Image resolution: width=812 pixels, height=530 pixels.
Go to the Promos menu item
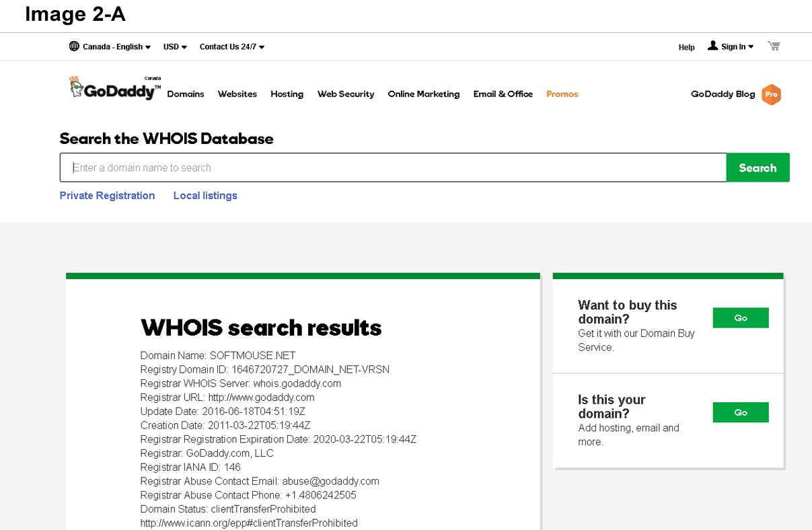click(562, 94)
